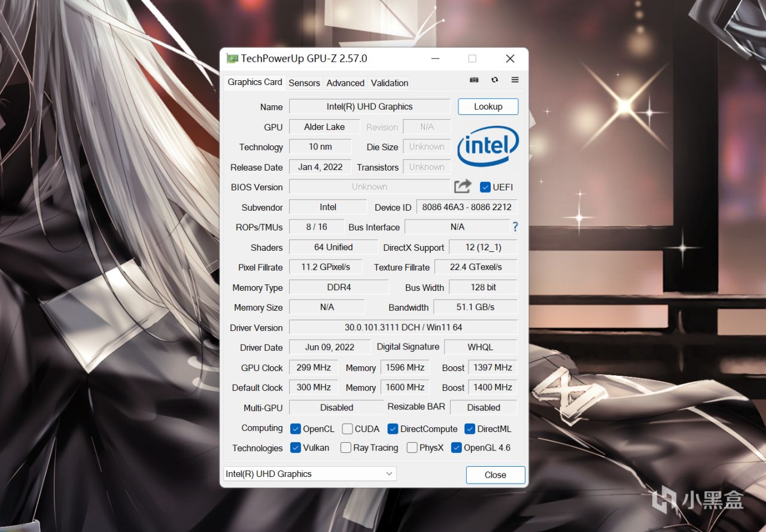Click the Pixel Fillrate value 11.2 GPixel/s
The width and height of the screenshot is (766, 532).
[326, 267]
